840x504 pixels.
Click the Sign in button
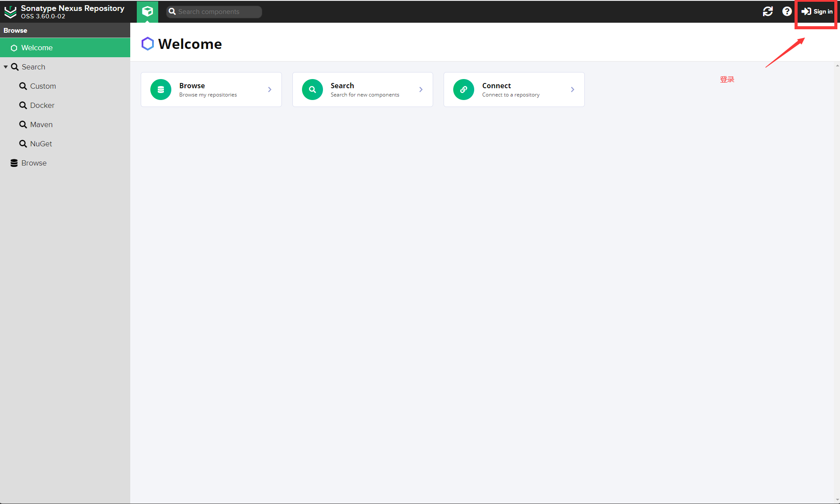(x=817, y=11)
